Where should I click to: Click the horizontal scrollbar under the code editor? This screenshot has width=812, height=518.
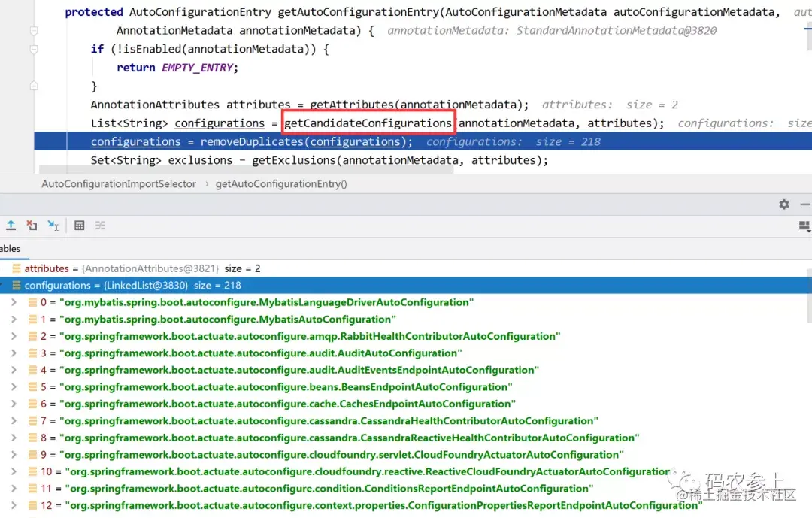(x=247, y=170)
